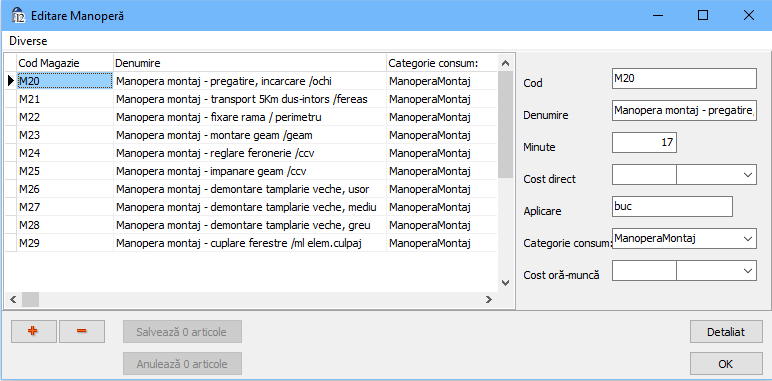Click the vertical scrollbar down arrow
The image size is (772, 381).
506,283
